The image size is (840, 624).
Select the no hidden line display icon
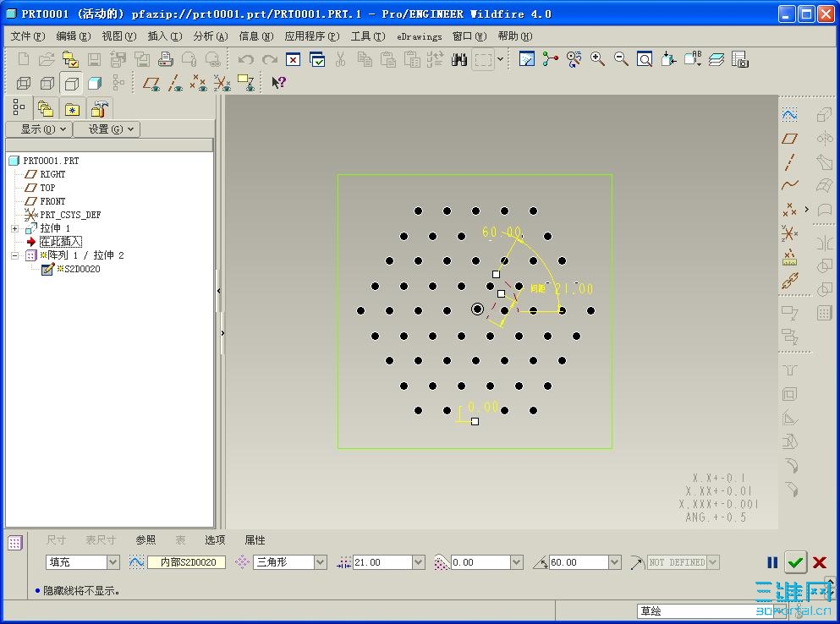71,83
